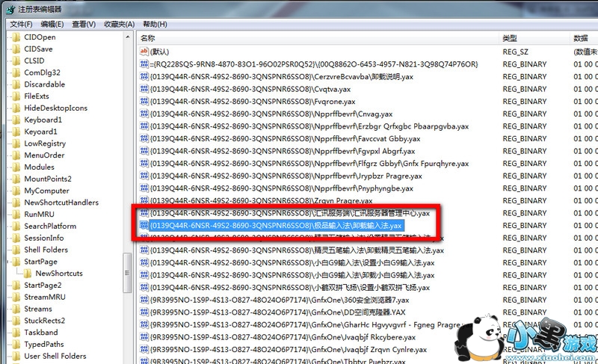Screen dimensions: 598x364
Task: Click the folder icon beside StartPage
Action: [16, 262]
